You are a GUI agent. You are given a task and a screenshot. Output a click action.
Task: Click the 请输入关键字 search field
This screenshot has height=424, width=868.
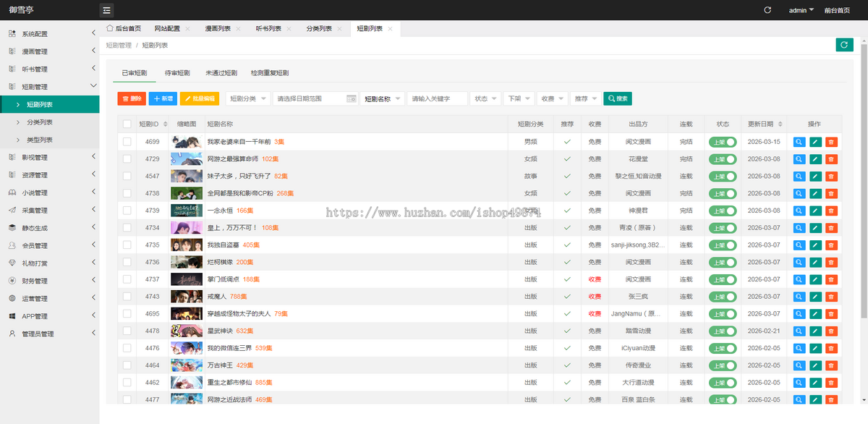point(437,98)
